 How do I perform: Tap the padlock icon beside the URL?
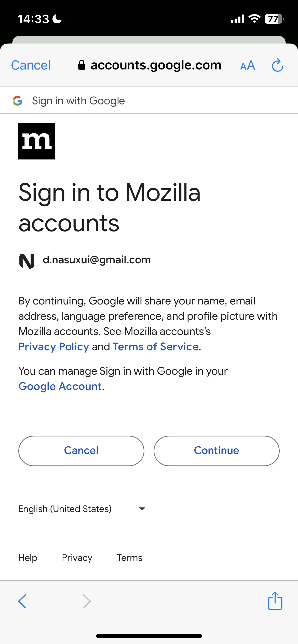[x=82, y=65]
